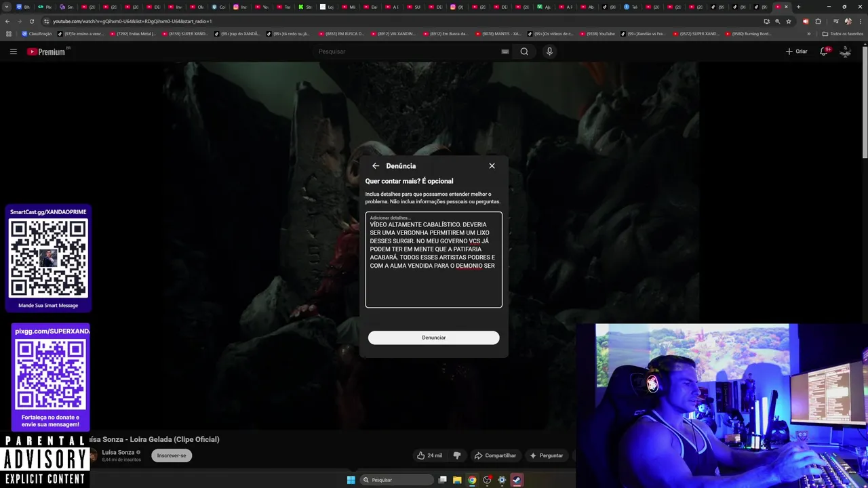Open Task View on the taskbar
Viewport: 868px width, 488px height.
pos(442,480)
